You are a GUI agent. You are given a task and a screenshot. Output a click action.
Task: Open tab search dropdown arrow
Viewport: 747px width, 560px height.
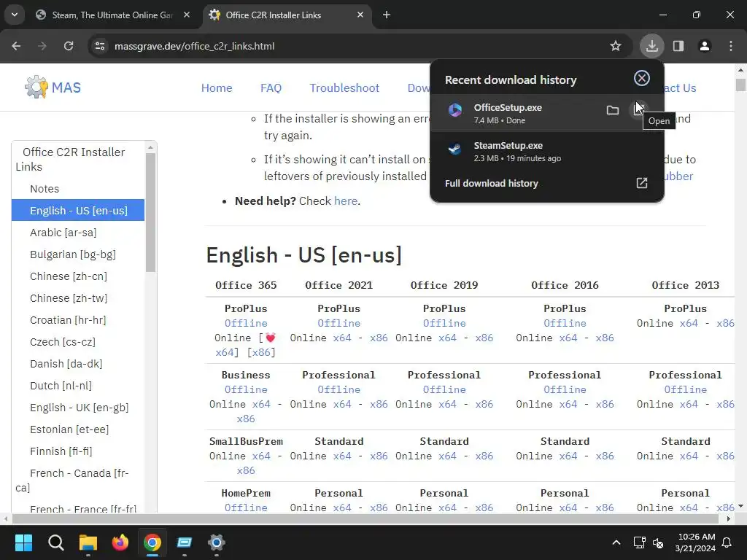pyautogui.click(x=15, y=15)
